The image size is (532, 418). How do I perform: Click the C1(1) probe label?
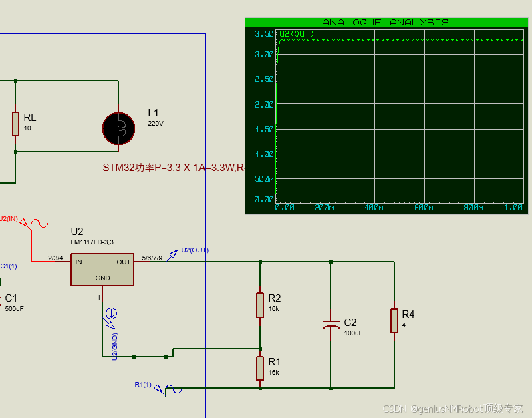(9, 266)
